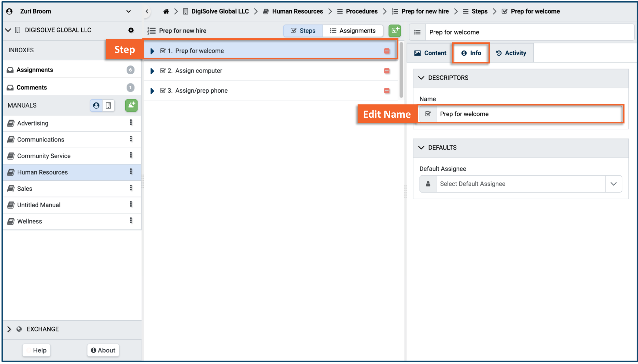Click the step title field at top
638x364 pixels.
point(530,32)
